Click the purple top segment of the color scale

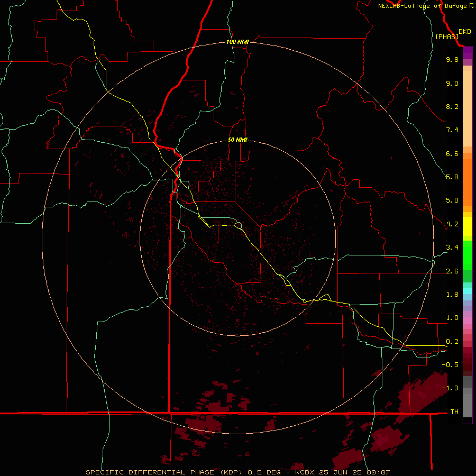point(467,53)
